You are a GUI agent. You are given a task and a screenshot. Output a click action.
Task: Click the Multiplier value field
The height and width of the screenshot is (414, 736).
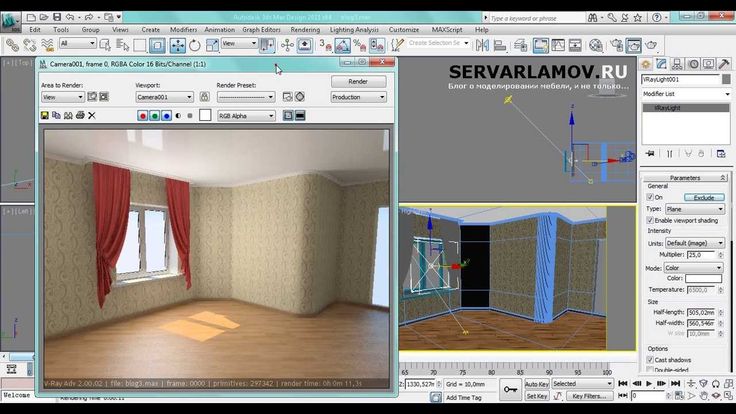tap(701, 254)
